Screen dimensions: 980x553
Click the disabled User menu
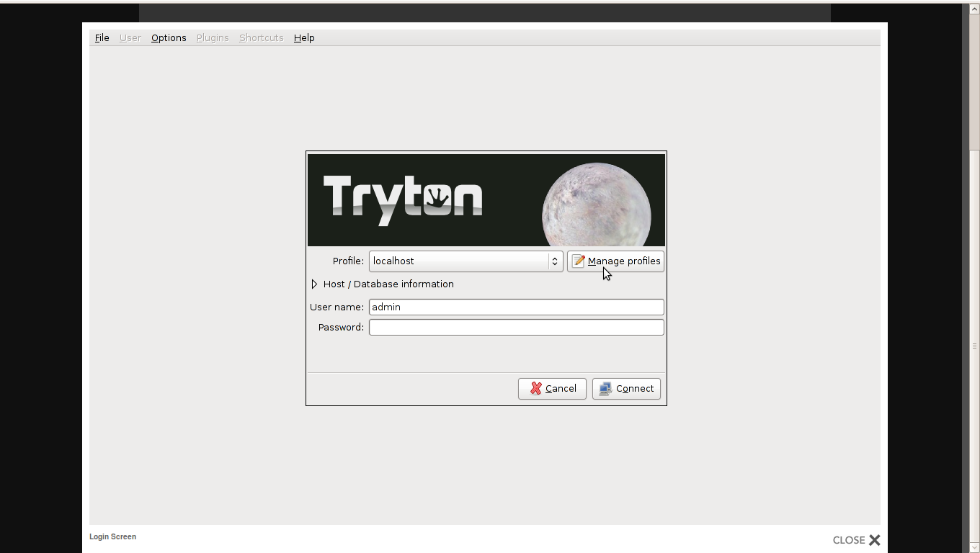coord(130,38)
